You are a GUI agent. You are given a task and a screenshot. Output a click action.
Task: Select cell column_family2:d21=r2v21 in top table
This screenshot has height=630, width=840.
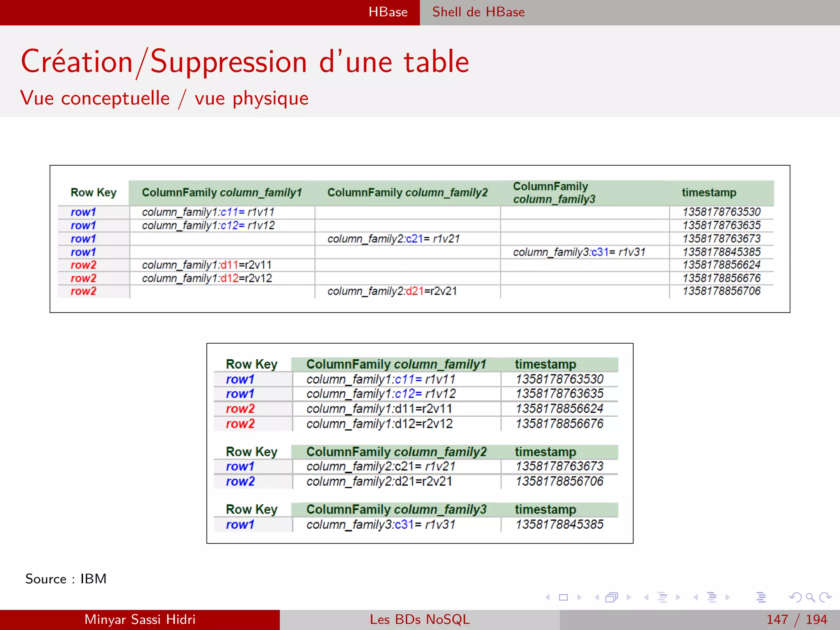click(392, 291)
